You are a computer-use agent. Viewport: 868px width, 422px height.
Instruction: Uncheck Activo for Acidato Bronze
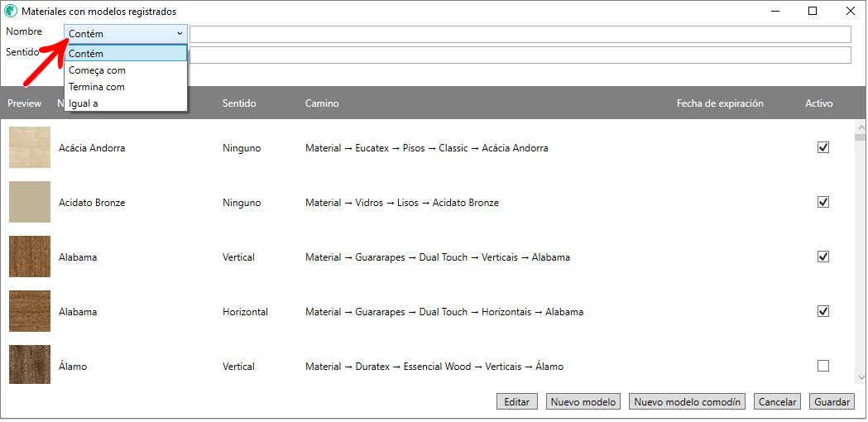(x=822, y=202)
